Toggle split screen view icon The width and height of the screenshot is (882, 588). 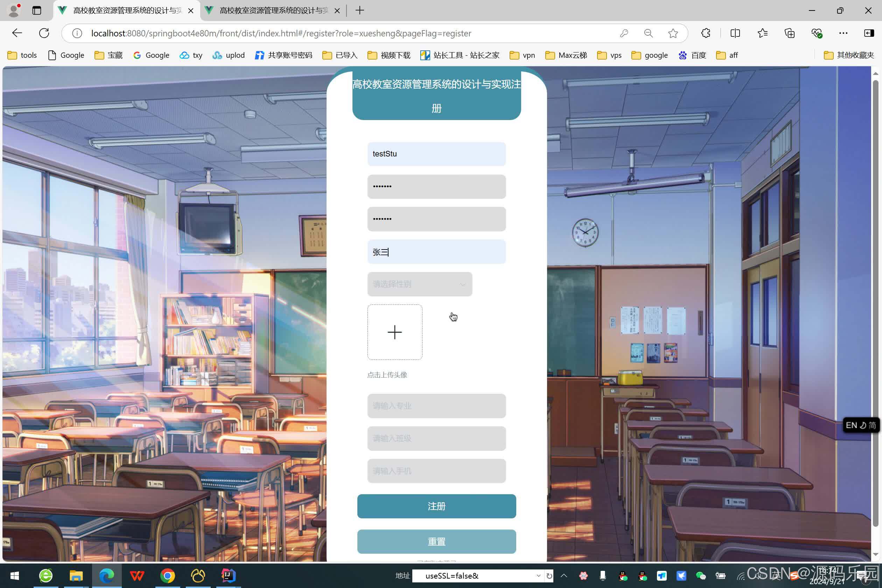pyautogui.click(x=735, y=33)
